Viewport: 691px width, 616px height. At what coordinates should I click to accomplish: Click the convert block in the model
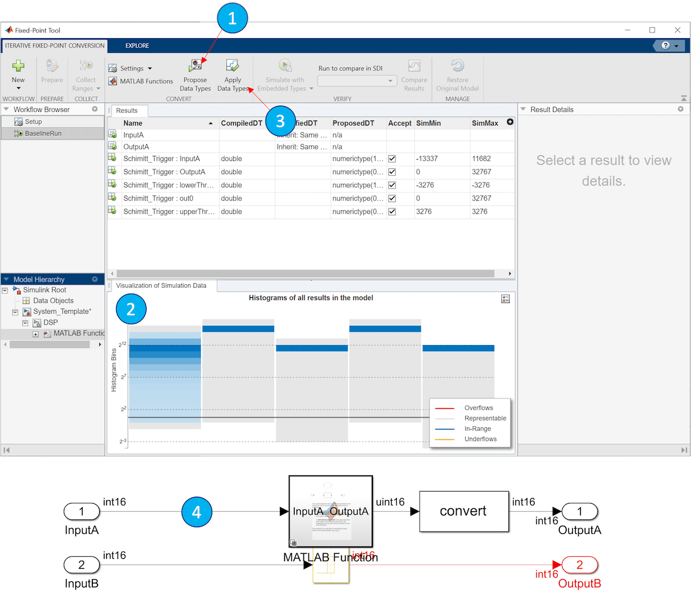(463, 512)
